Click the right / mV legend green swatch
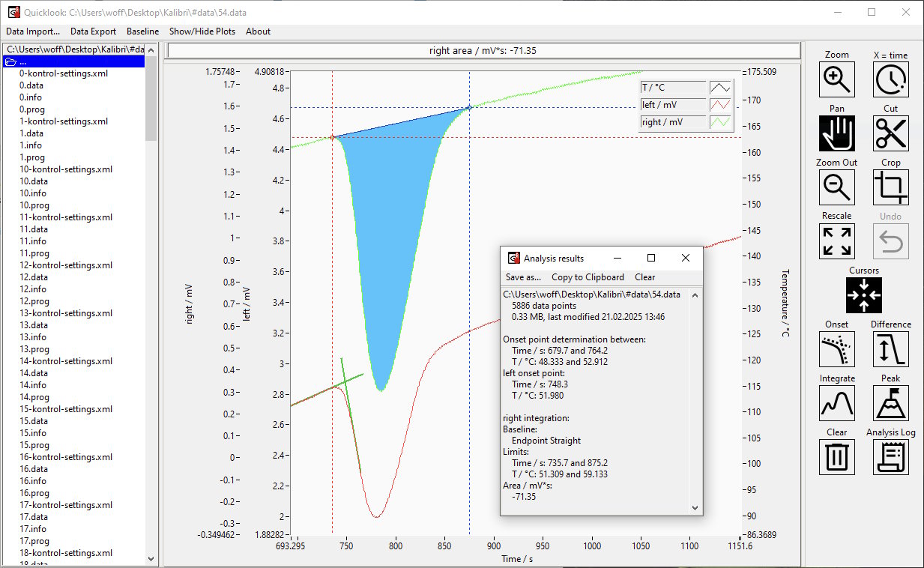Screen dimensions: 924x568 pos(720,122)
